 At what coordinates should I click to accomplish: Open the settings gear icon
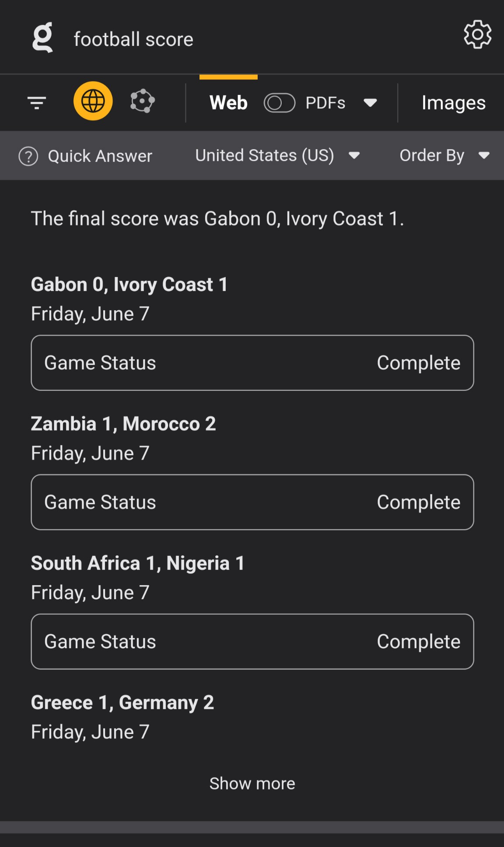(477, 35)
